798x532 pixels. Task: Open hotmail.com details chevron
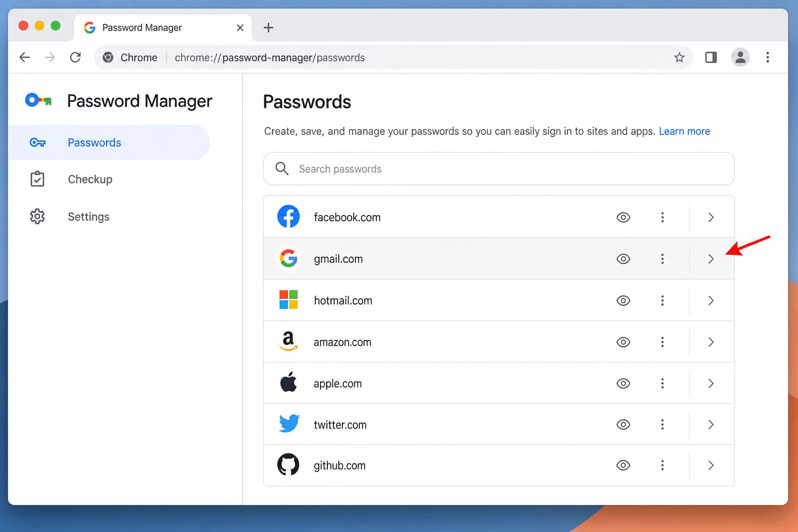[711, 300]
